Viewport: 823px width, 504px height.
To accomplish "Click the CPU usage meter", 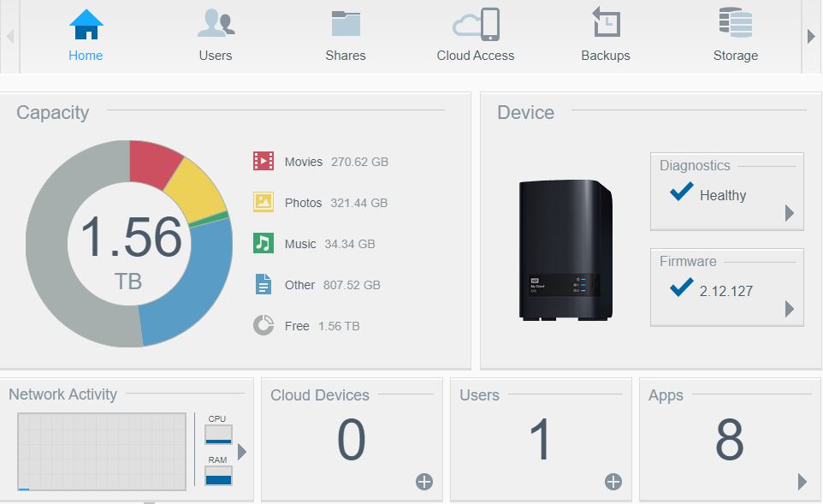I will tap(218, 435).
